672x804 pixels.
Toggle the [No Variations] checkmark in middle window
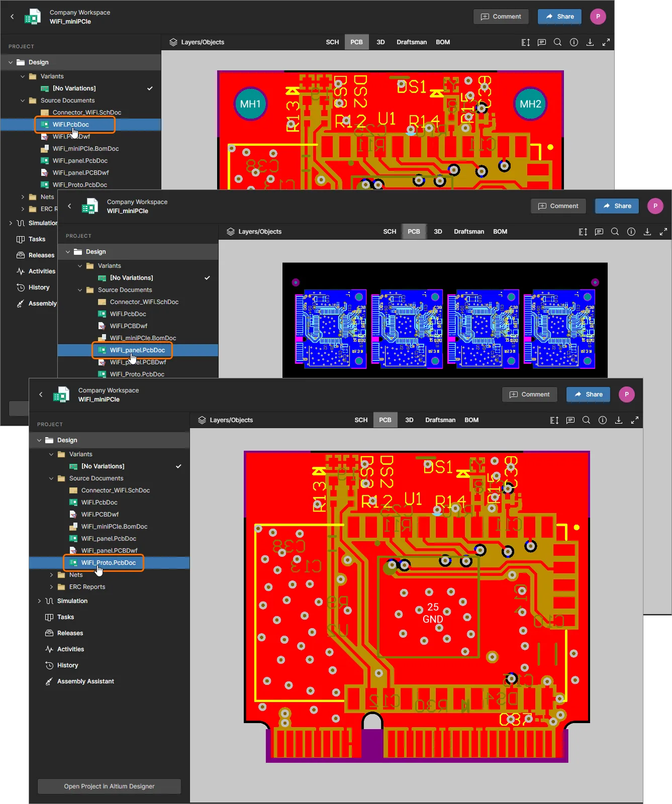click(x=207, y=278)
